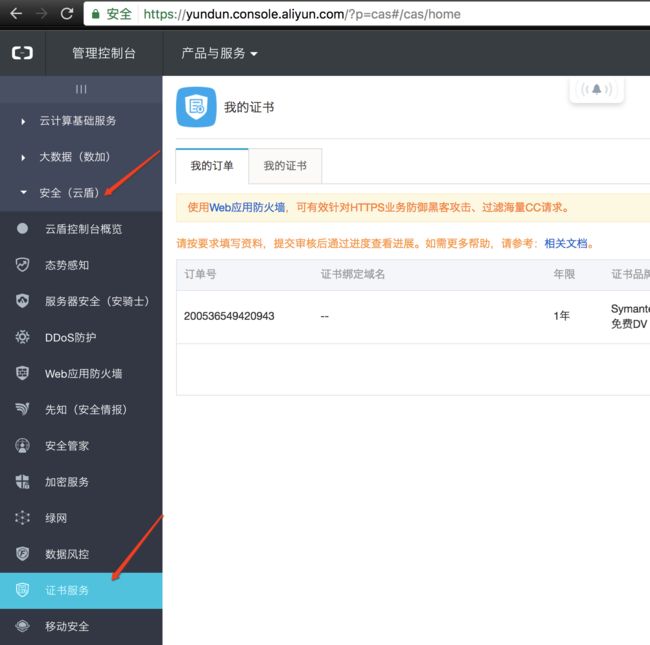Click the green secure padlock icon

95,14
